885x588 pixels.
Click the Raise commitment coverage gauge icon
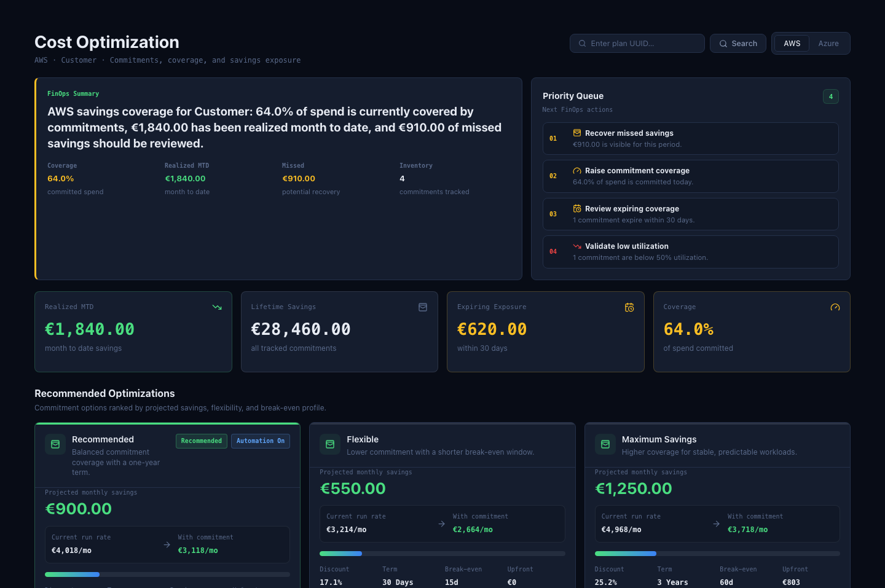coord(577,171)
